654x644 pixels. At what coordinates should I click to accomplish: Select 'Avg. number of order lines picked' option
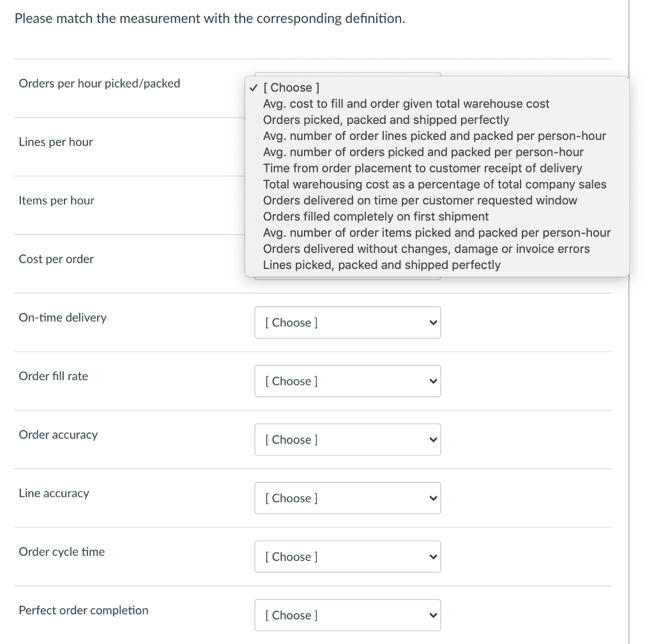[x=434, y=136]
